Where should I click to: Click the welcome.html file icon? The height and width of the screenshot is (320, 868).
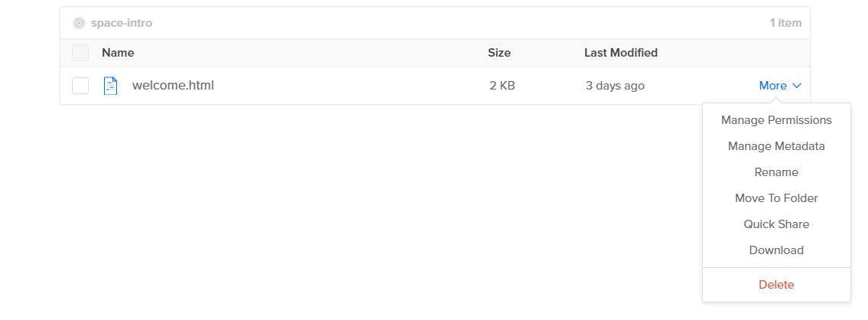point(111,86)
